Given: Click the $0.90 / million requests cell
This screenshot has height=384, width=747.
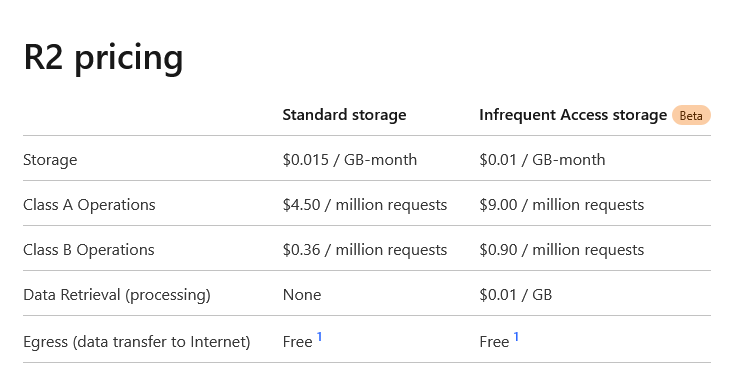Looking at the screenshot, I should pos(562,250).
